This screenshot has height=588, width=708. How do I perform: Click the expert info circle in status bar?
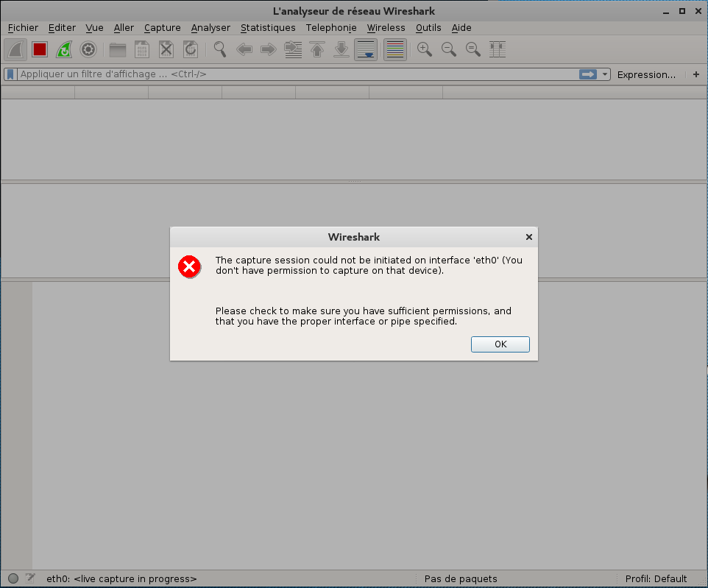click(x=13, y=578)
